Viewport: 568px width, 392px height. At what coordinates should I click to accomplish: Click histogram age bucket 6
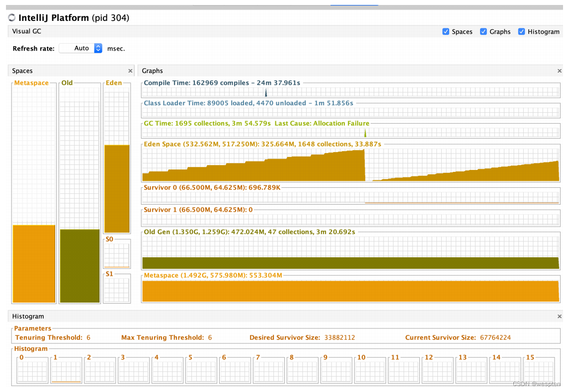pos(235,370)
